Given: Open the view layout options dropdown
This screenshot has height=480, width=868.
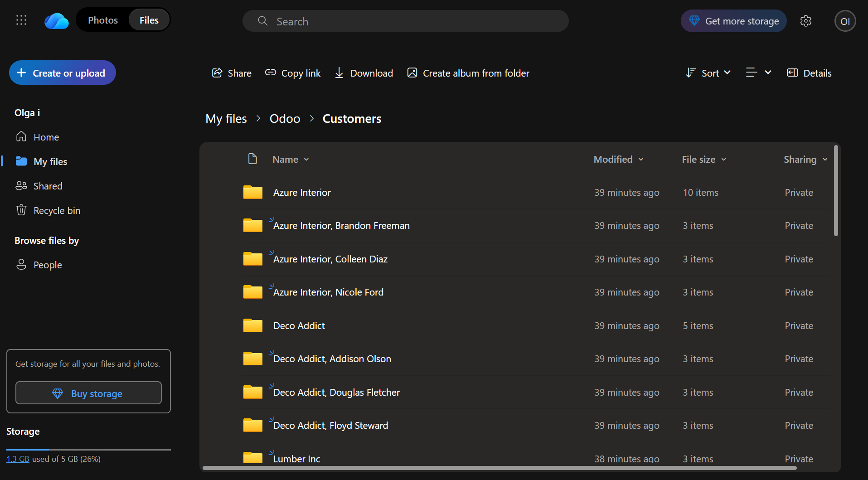Looking at the screenshot, I should [x=758, y=73].
